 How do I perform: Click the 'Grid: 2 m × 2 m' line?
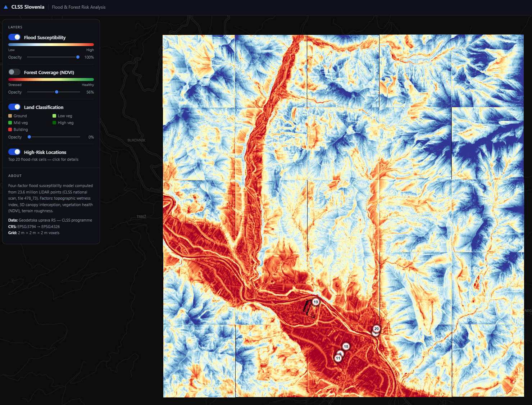[x=34, y=233]
